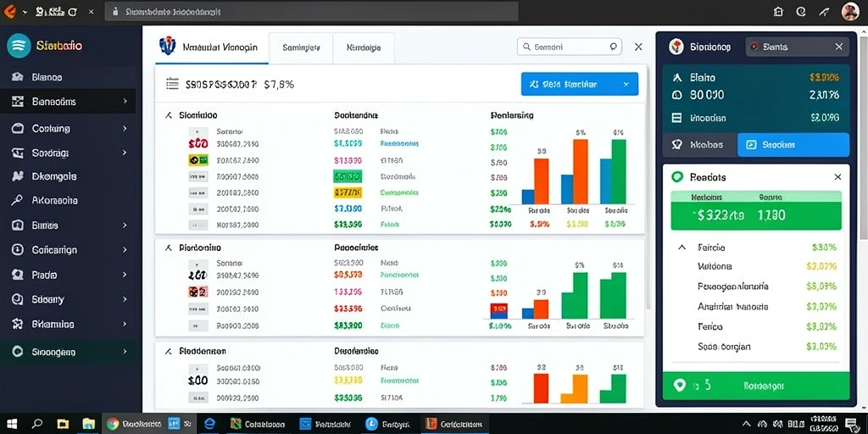Open the Kkabes tab in dark panel
Image resolution: width=868 pixels, height=434 pixels.
pos(700,144)
